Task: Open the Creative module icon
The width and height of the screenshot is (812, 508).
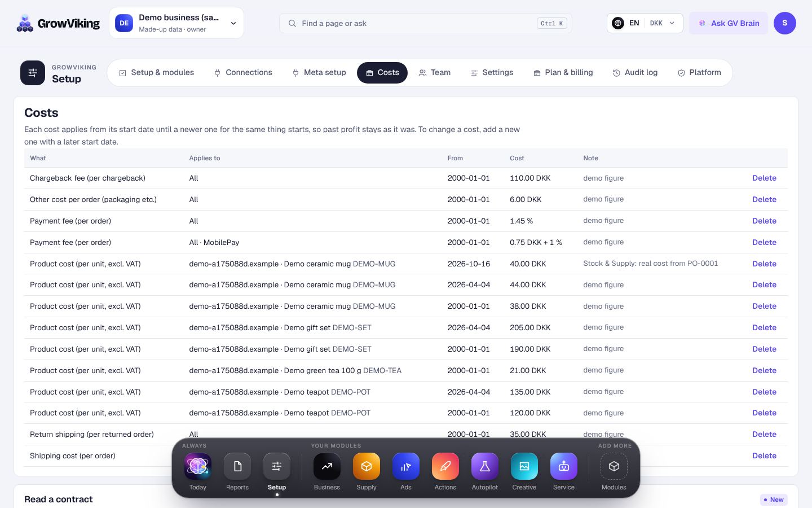Action: point(524,466)
